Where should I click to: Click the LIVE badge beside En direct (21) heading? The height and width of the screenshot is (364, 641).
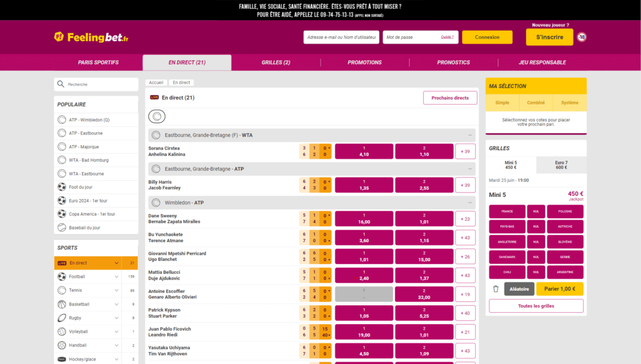point(154,97)
